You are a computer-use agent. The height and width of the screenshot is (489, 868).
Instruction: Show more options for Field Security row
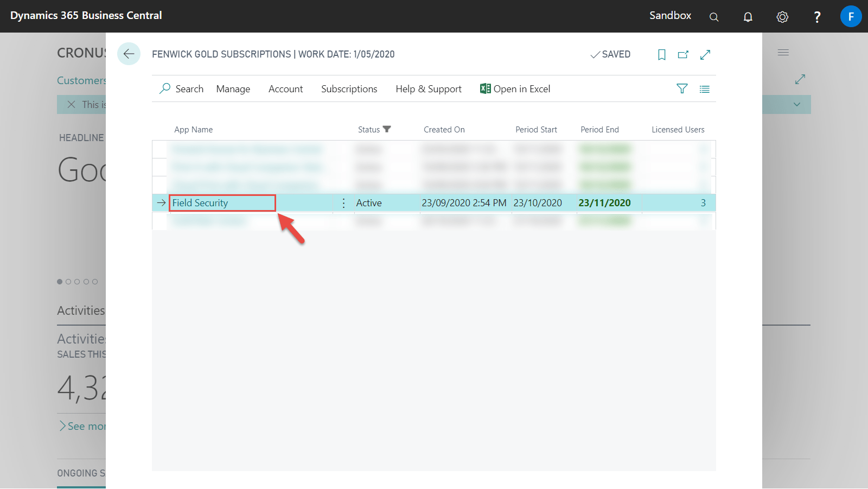point(343,203)
